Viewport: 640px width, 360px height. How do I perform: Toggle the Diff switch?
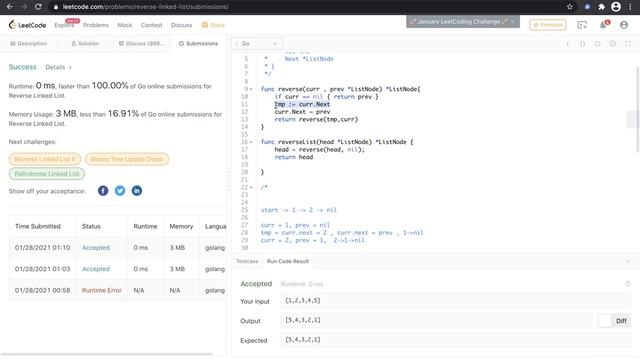tap(614, 321)
